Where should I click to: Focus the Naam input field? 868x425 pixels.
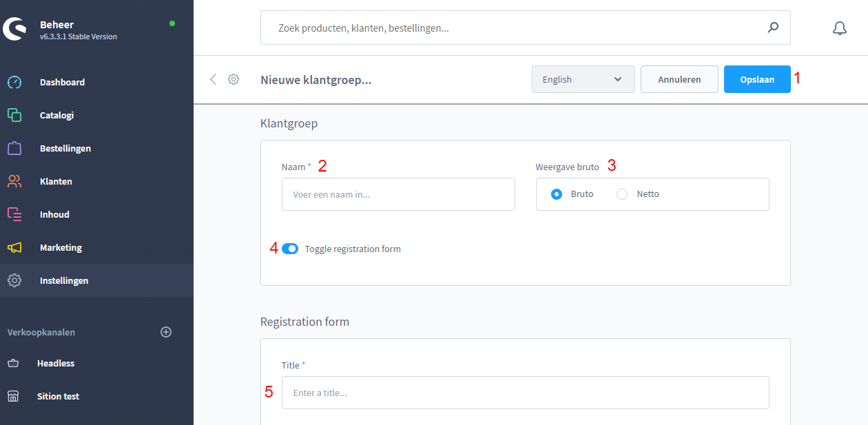pyautogui.click(x=398, y=194)
